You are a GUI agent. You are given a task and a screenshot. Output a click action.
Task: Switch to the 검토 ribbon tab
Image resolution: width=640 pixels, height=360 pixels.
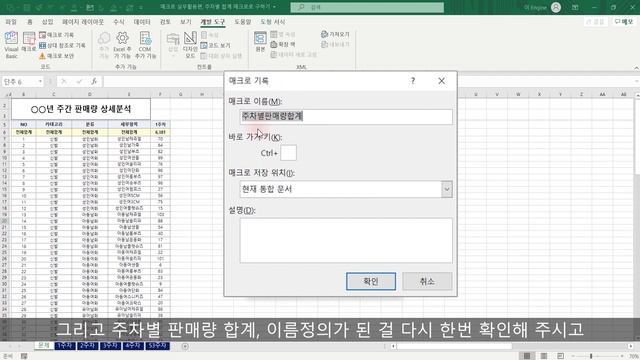pos(165,22)
